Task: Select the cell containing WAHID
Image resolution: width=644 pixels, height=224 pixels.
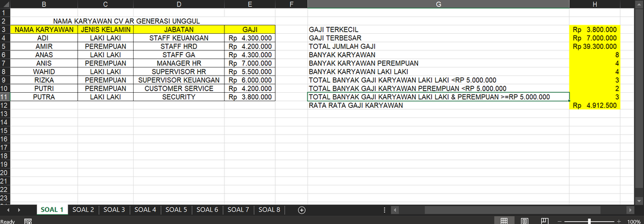Action: point(44,72)
